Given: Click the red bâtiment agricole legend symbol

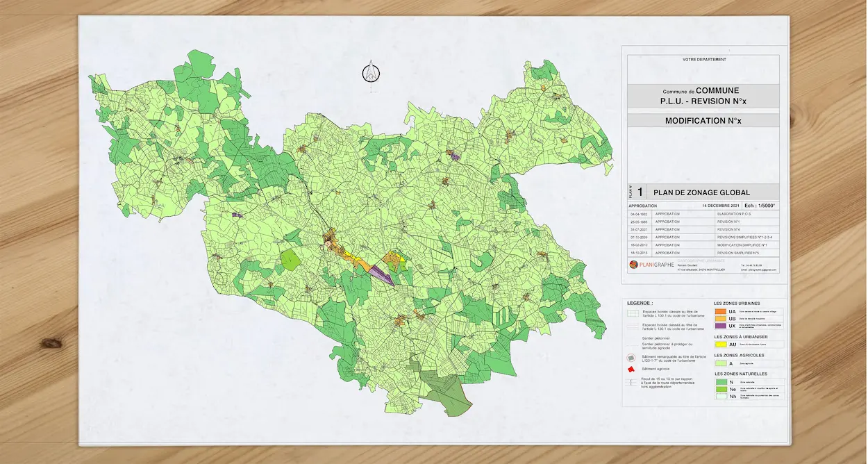Looking at the screenshot, I should click(x=632, y=369).
